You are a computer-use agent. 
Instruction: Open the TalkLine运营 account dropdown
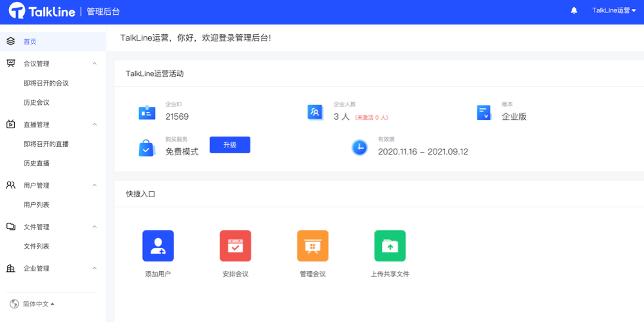[x=614, y=10]
